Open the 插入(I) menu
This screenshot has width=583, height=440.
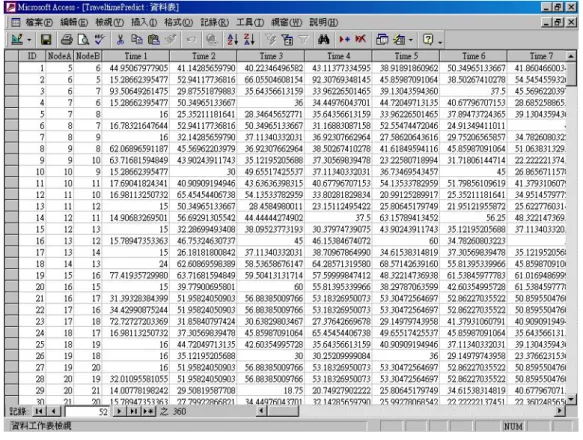click(144, 22)
